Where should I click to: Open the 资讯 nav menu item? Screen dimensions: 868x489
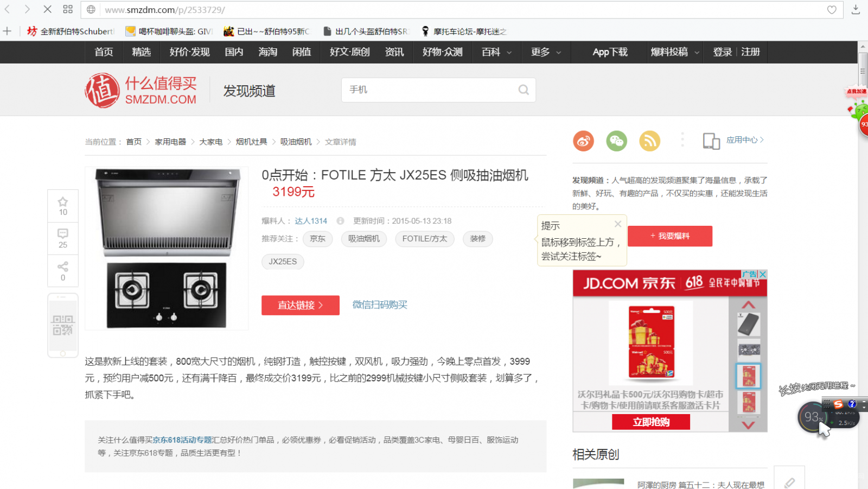click(x=394, y=52)
